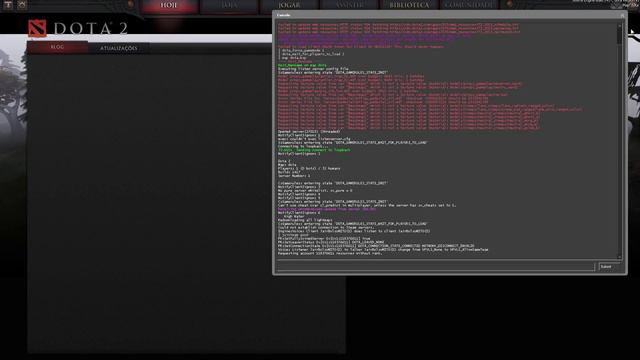Screen dimensions: 640x360
Task: Open the HOJE tab
Action: (169, 5)
